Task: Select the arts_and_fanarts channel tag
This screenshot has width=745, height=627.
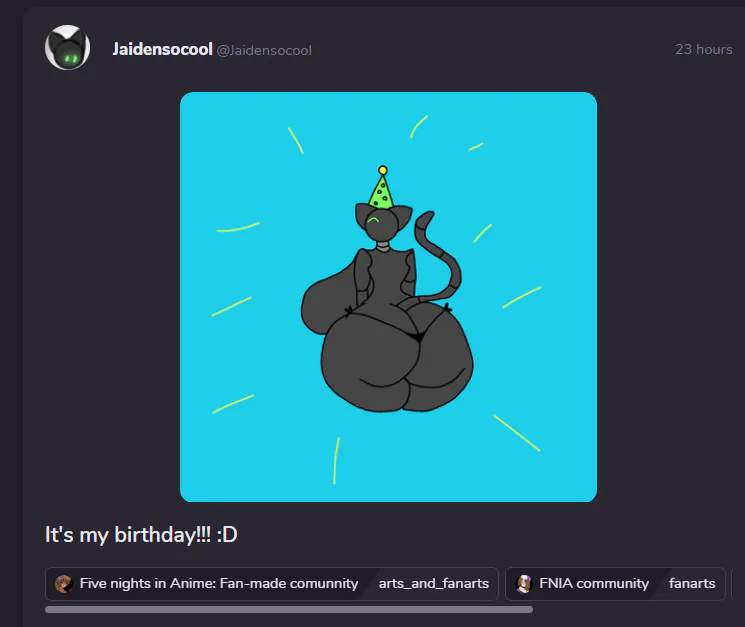Action: [434, 583]
